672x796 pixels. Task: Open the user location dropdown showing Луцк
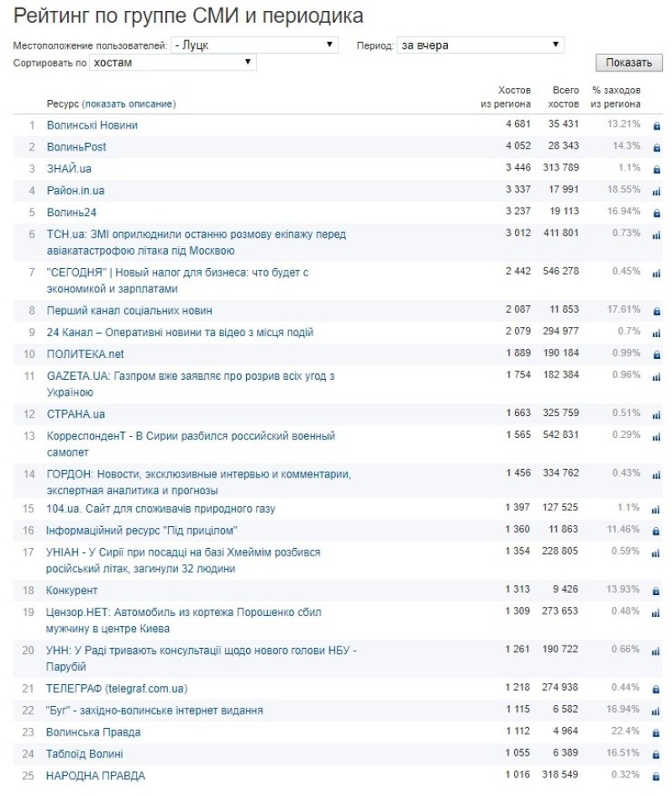(254, 45)
